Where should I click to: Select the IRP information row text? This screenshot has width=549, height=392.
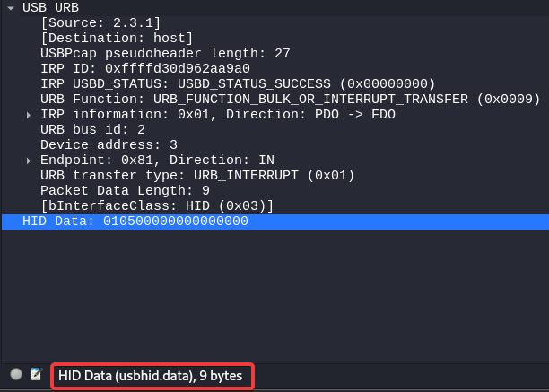pos(218,114)
